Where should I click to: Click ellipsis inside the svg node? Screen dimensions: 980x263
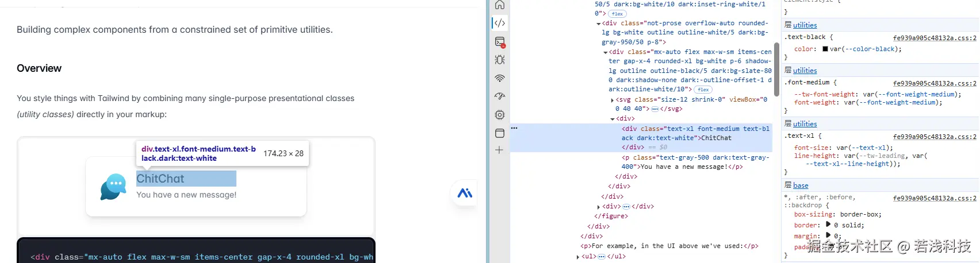[x=654, y=109]
